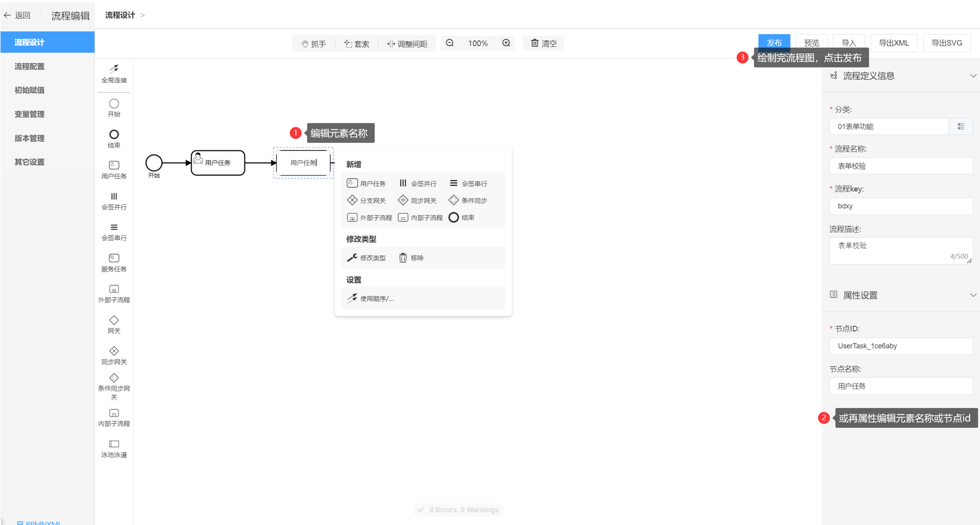Activate the 调整间距 spacing tool

pos(407,44)
